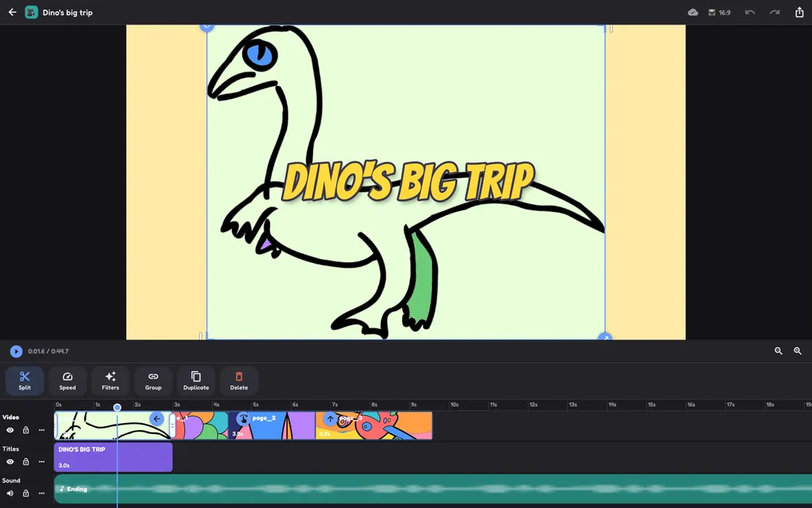Open the Dino's big trip project icon
This screenshot has width=812, height=508.
coord(31,12)
